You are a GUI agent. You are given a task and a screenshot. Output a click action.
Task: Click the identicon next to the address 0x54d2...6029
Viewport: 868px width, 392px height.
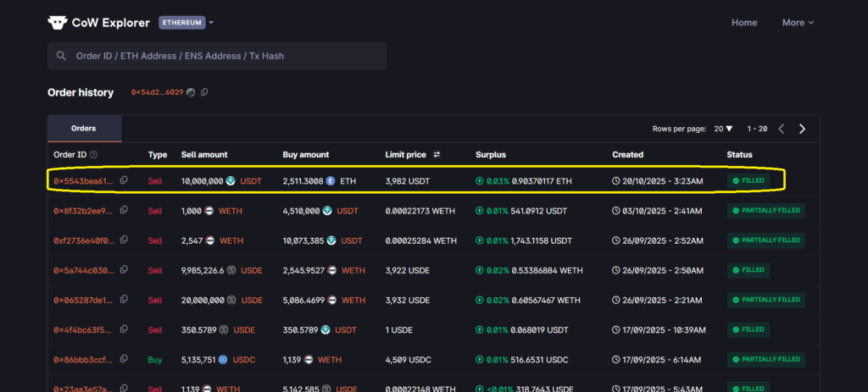191,92
